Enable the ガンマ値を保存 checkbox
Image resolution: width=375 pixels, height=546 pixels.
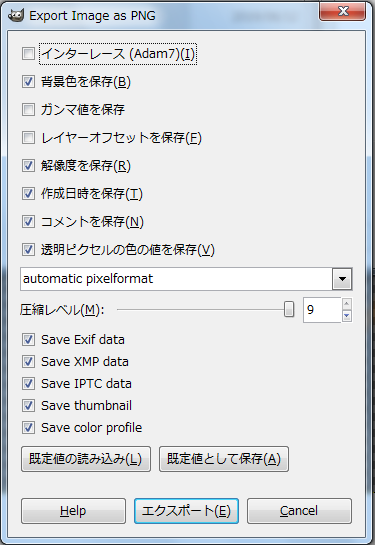click(28, 110)
